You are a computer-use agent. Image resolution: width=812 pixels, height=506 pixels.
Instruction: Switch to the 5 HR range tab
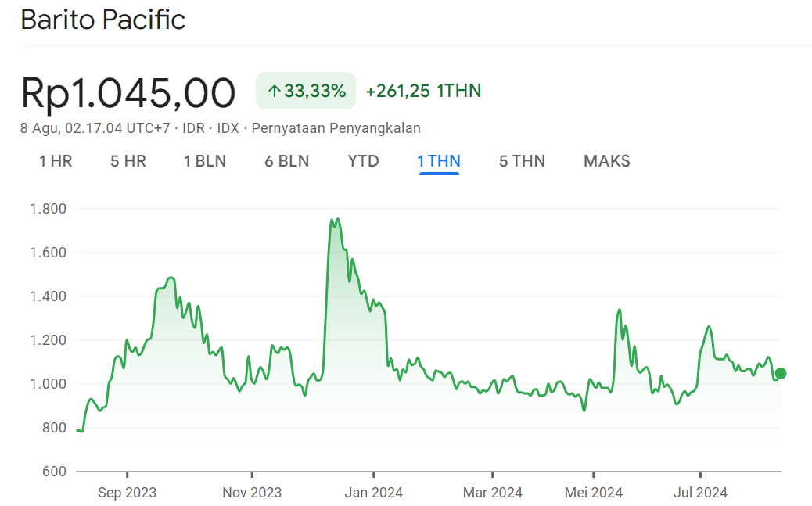click(x=128, y=161)
